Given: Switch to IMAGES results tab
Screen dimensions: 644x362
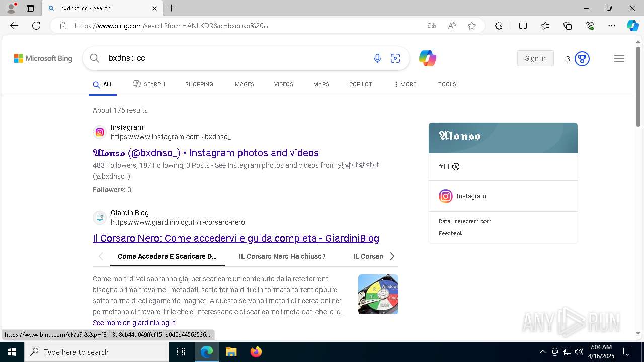Looking at the screenshot, I should [x=244, y=84].
